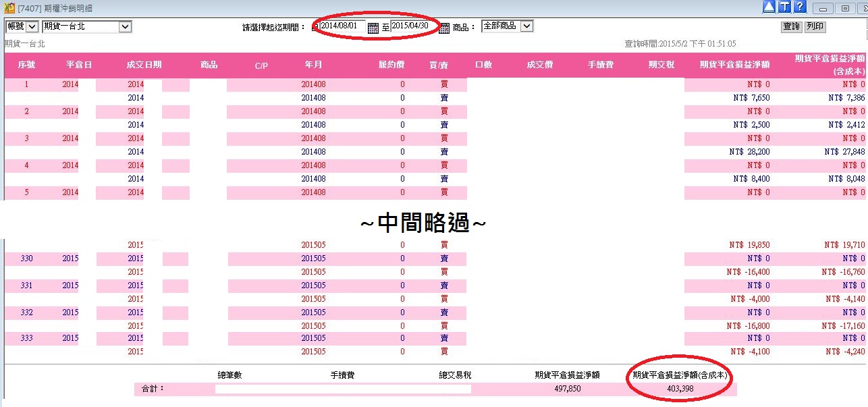868x407 pixels.
Task: Click the 買/賣 column header
Action: pyautogui.click(x=438, y=65)
